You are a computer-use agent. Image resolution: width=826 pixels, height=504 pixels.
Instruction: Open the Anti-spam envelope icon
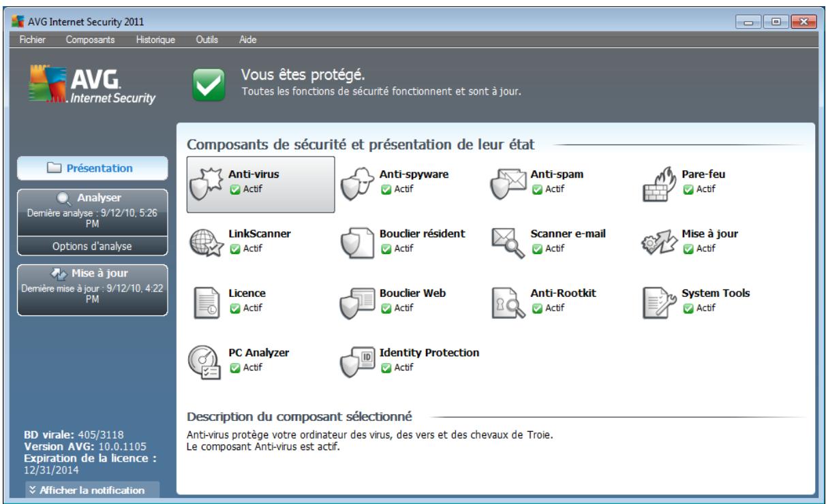pyautogui.click(x=509, y=184)
